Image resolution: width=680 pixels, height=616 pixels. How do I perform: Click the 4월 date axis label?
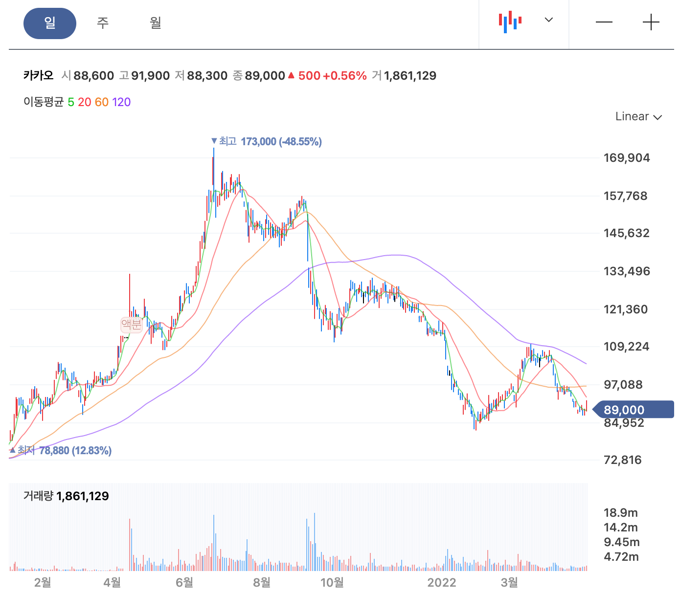coord(113,582)
